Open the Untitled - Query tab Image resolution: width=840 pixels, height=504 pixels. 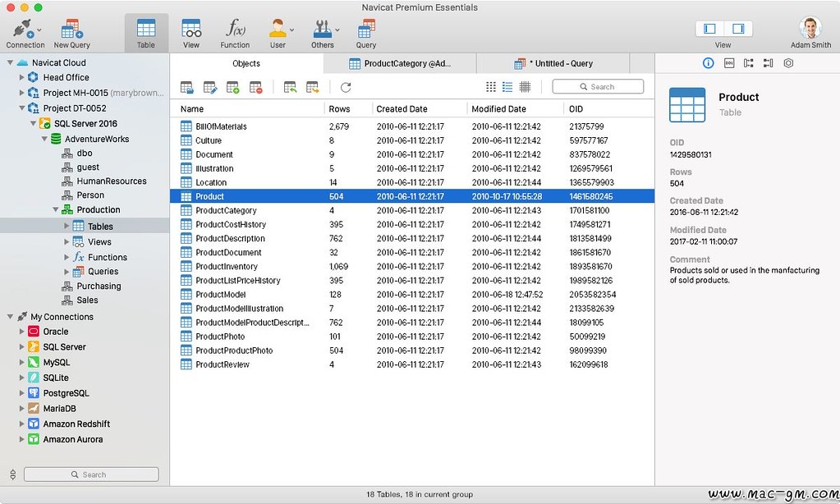tap(553, 63)
